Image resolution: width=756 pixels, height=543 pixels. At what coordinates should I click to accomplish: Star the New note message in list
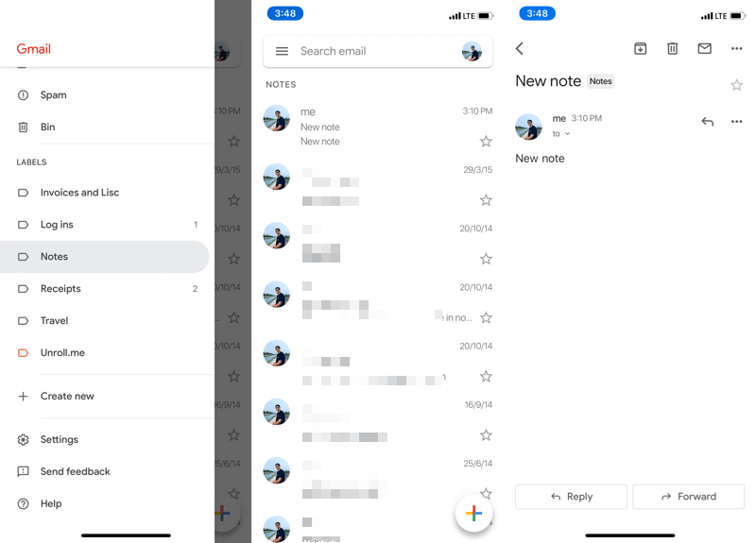(486, 141)
